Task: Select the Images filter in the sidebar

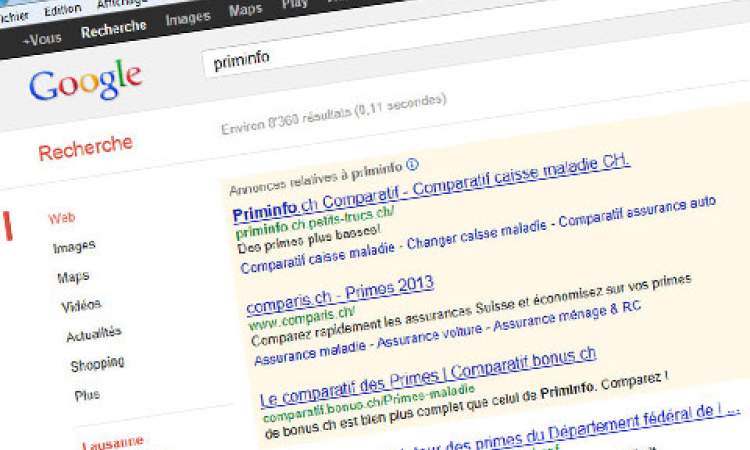Action: click(x=74, y=247)
